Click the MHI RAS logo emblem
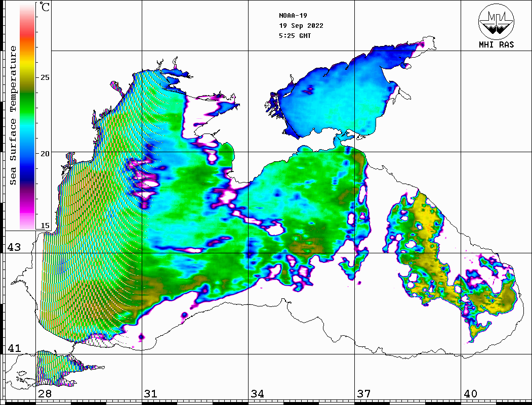 pyautogui.click(x=497, y=21)
